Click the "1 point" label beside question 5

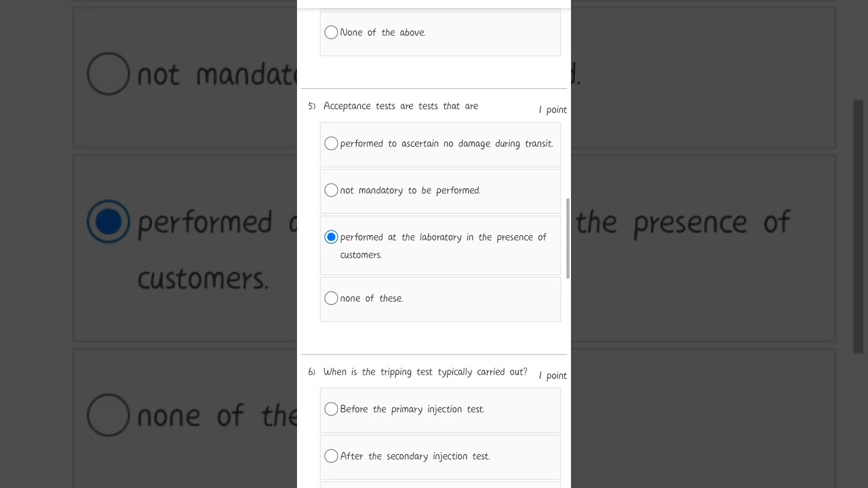pyautogui.click(x=553, y=110)
